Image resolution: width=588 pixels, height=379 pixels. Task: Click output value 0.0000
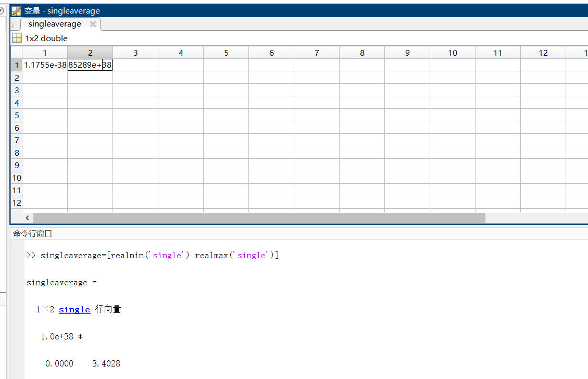tap(59, 363)
